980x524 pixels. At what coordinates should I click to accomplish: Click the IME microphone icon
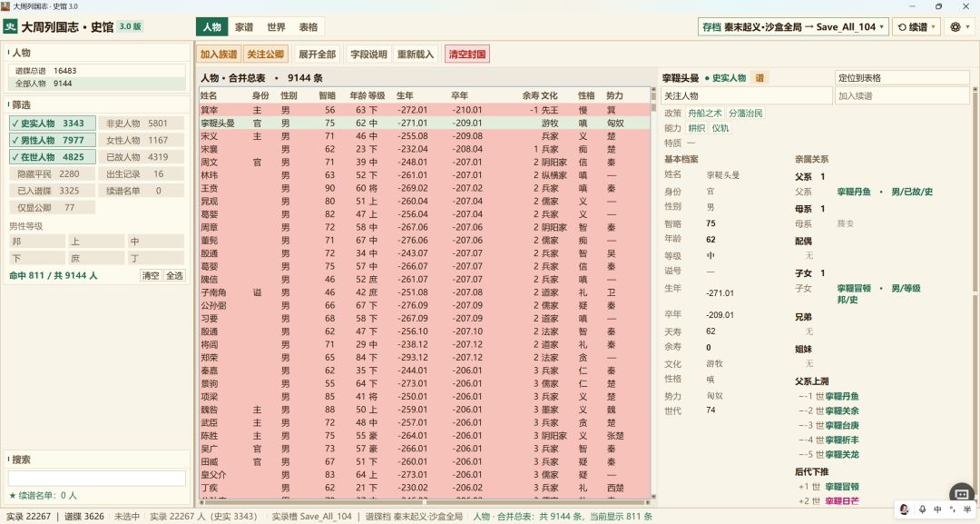point(922,509)
